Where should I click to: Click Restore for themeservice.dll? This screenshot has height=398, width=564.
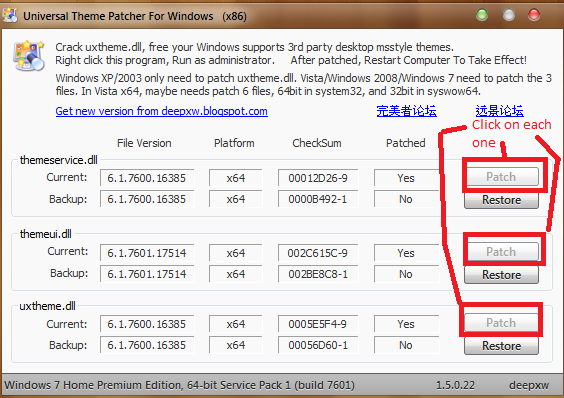(x=501, y=200)
